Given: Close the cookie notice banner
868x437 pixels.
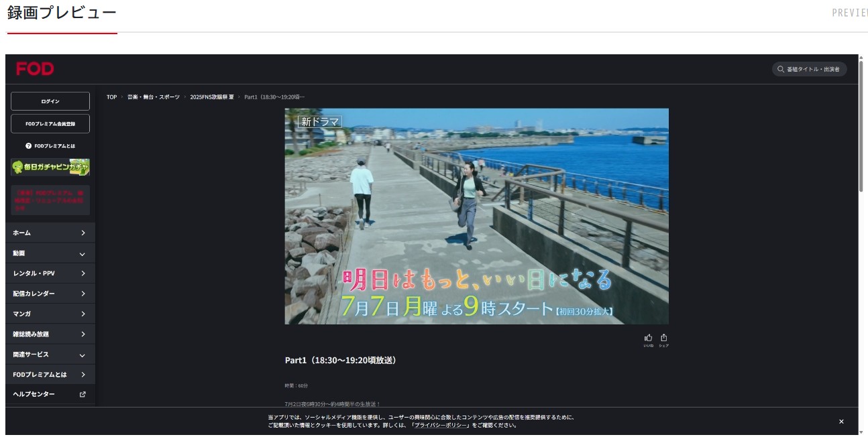Looking at the screenshot, I should 841,422.
